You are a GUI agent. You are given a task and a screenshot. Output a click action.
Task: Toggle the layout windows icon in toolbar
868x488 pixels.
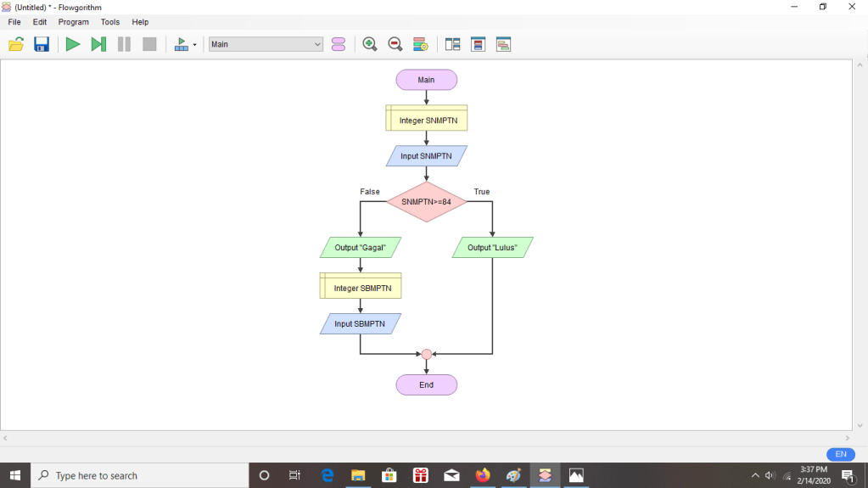pos(452,44)
